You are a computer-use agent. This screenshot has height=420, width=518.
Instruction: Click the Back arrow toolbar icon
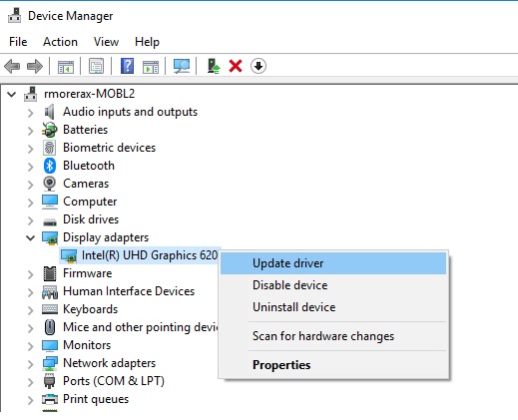(x=12, y=66)
